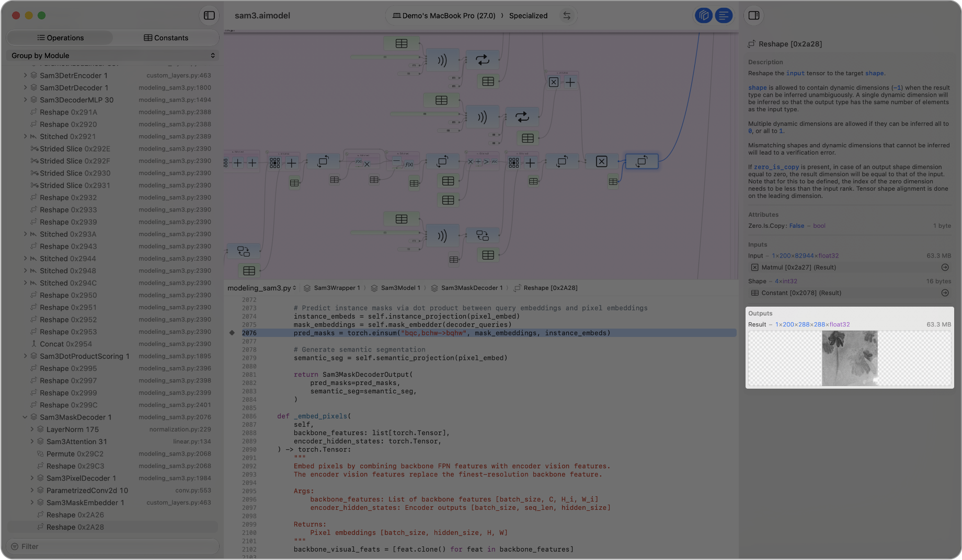Toggle the source code view button in toolbar
Viewport: 962px width, 560px height.
tap(724, 16)
